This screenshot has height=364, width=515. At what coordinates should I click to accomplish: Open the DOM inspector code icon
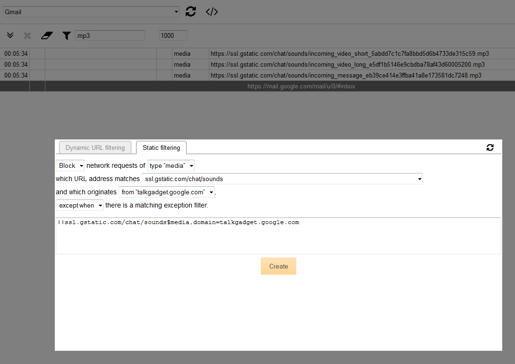[x=211, y=12]
